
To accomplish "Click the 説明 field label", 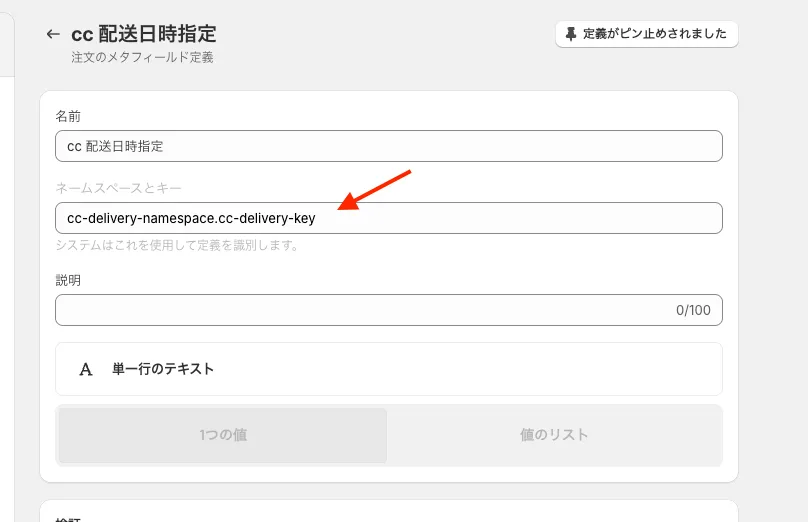I will pos(68,280).
